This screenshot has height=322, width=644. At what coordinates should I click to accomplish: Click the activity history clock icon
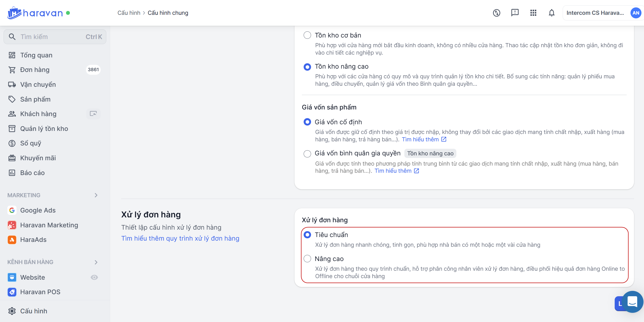[496, 13]
